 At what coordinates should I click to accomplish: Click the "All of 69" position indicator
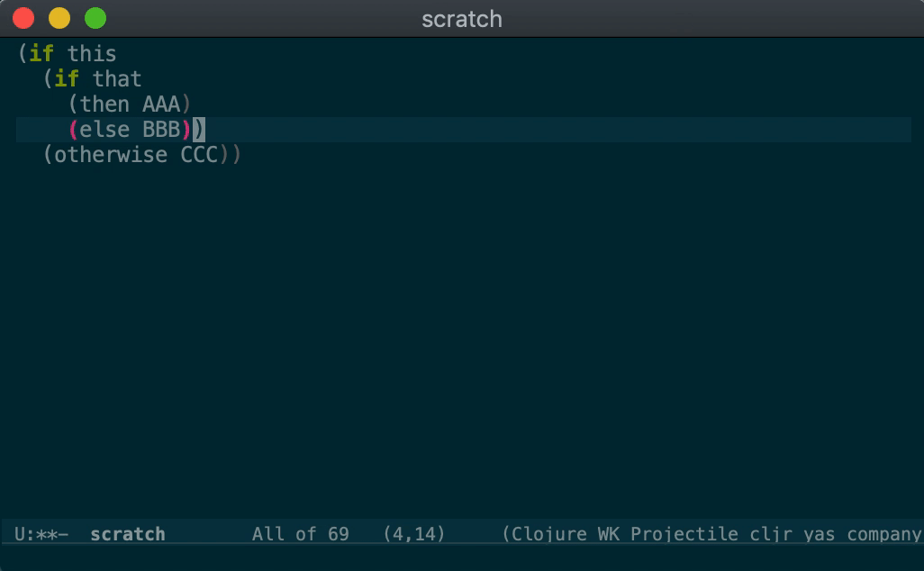coord(300,534)
